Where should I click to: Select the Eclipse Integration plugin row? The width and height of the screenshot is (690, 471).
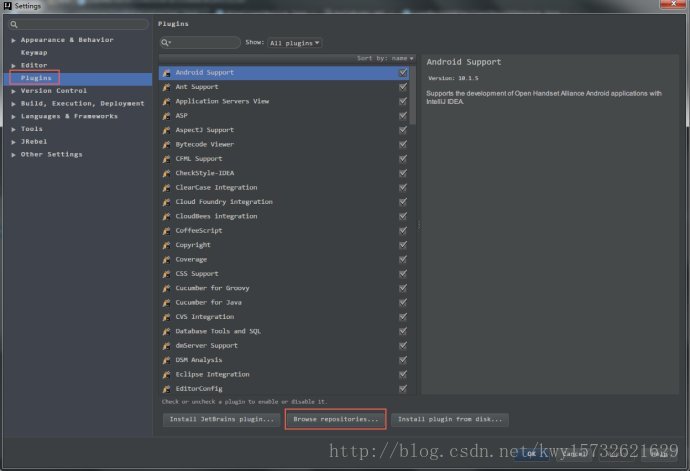(284, 374)
